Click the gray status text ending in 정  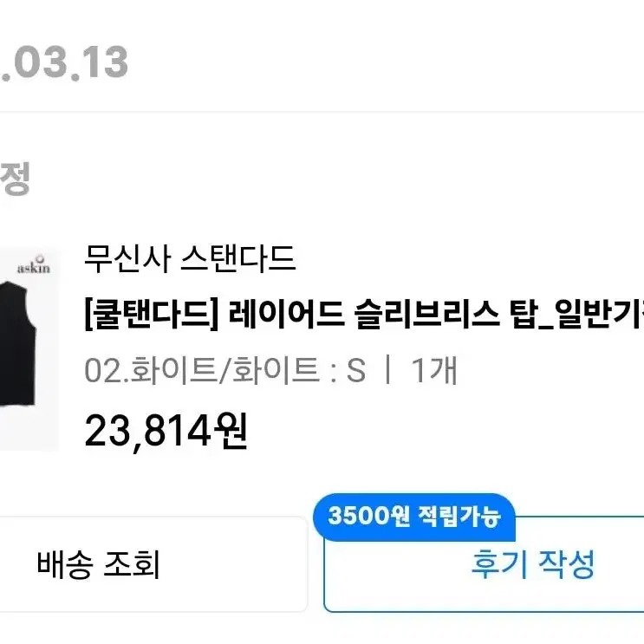tap(16, 179)
